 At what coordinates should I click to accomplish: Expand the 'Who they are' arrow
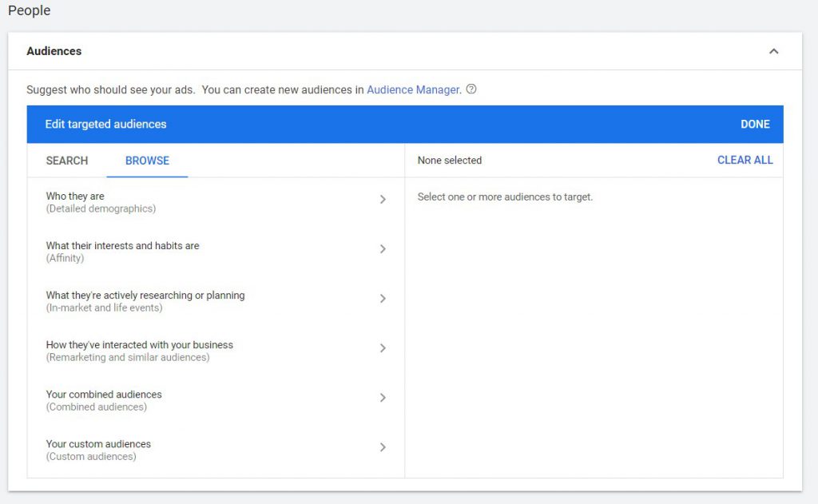(x=383, y=200)
